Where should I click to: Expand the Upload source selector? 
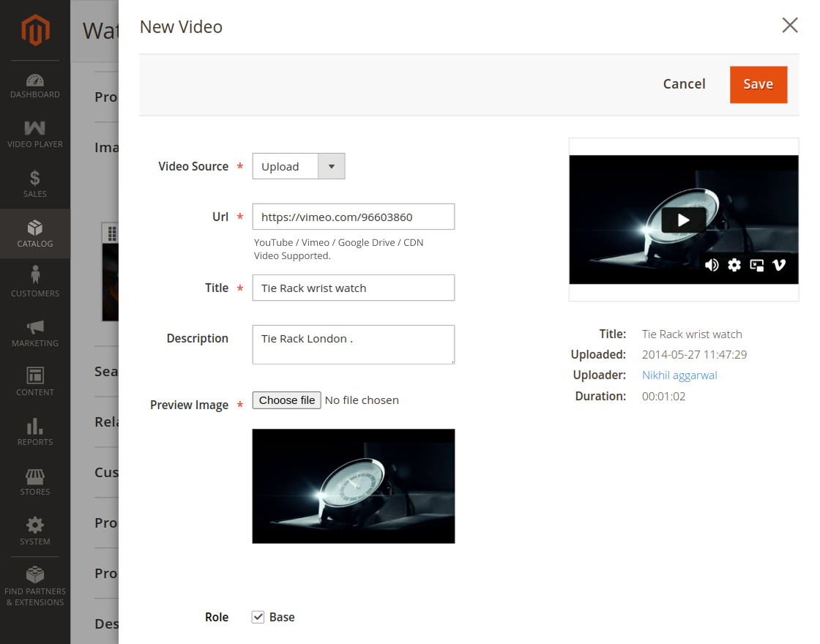331,166
